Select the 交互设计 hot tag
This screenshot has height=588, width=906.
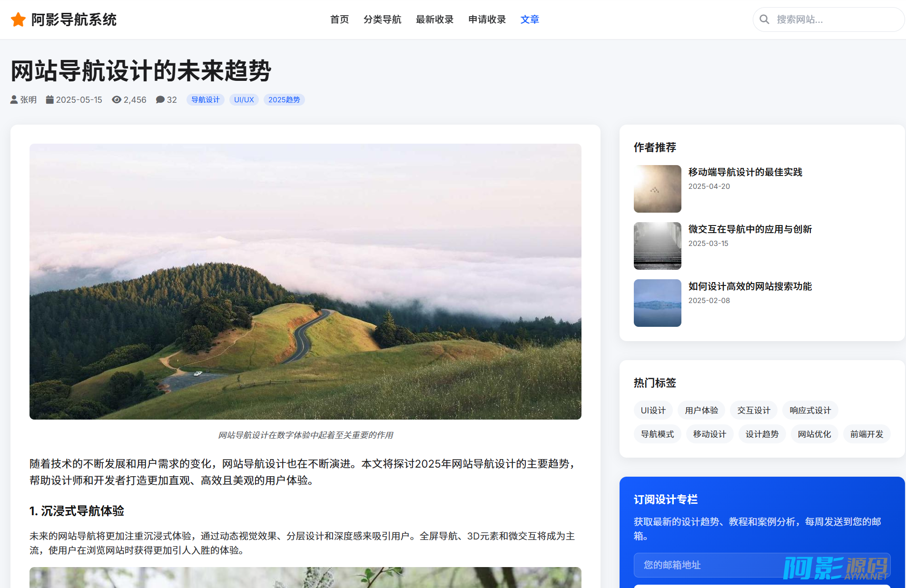(x=754, y=410)
